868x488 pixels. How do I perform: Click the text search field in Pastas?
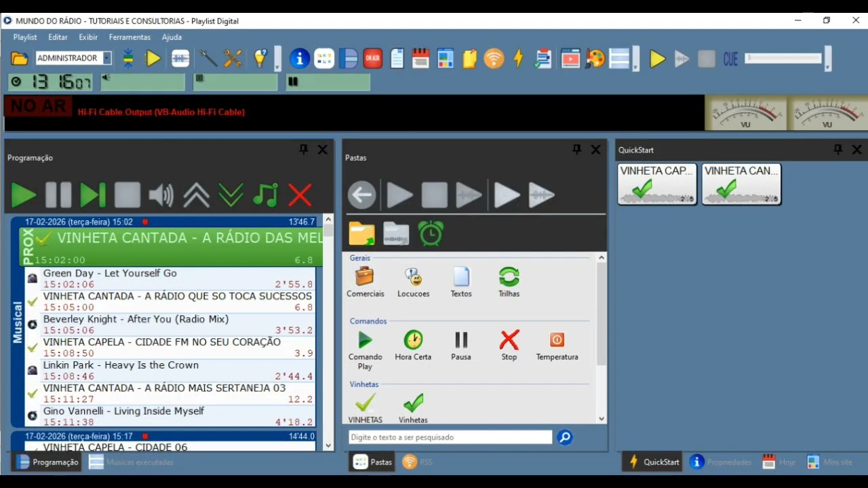tap(450, 437)
